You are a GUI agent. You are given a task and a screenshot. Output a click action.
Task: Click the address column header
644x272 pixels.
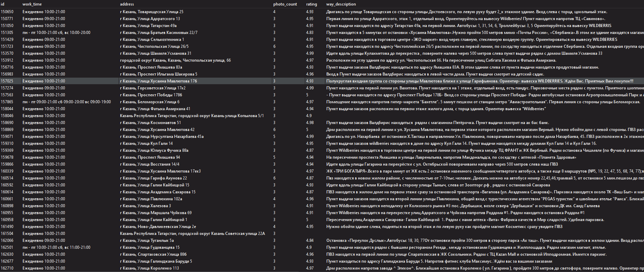point(127,4)
